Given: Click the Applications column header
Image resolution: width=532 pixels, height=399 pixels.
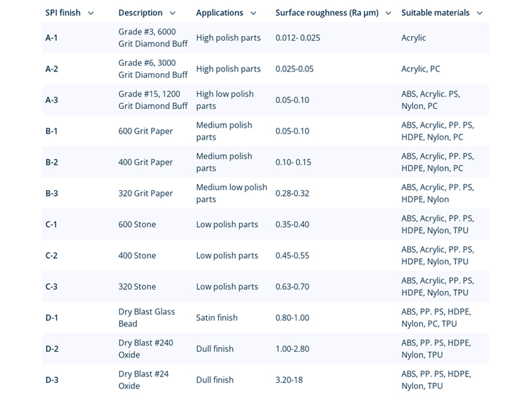Looking at the screenshot, I should (219, 13).
